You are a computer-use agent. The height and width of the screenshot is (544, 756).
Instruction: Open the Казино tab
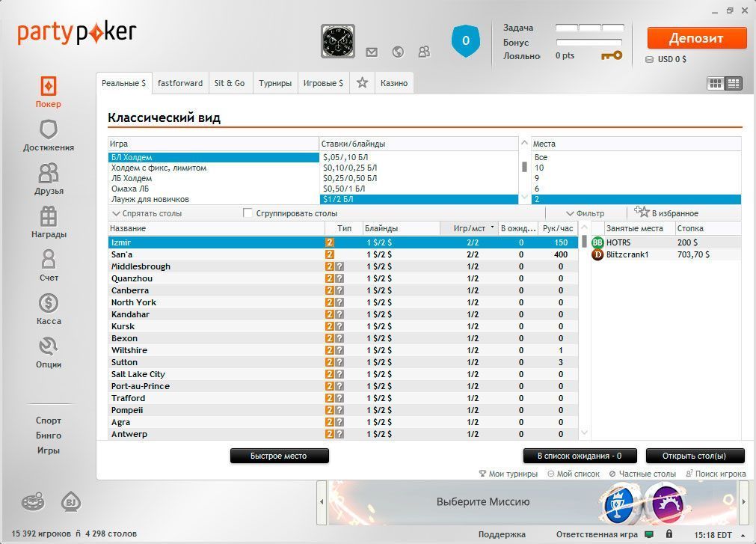tap(394, 83)
